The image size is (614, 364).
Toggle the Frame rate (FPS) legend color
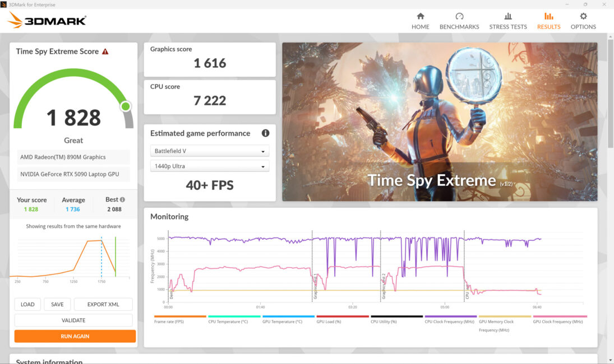pyautogui.click(x=180, y=316)
